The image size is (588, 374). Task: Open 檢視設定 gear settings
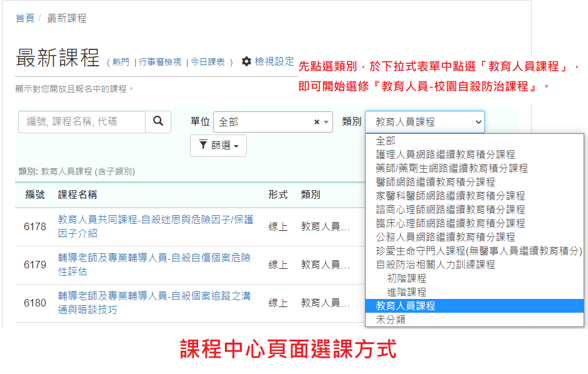[x=267, y=61]
